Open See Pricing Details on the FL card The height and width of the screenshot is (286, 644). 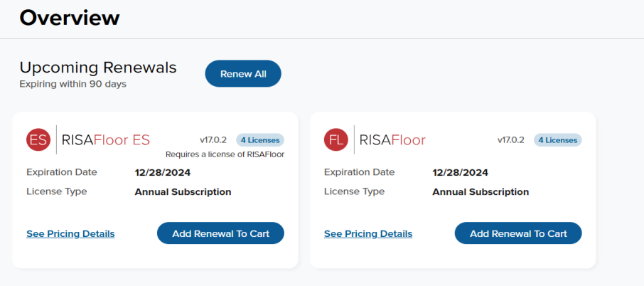point(368,234)
